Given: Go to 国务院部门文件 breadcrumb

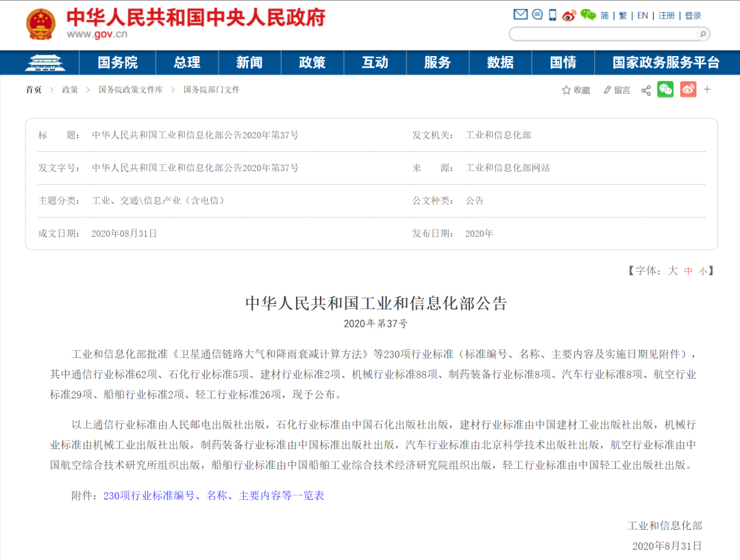Looking at the screenshot, I should point(212,90).
